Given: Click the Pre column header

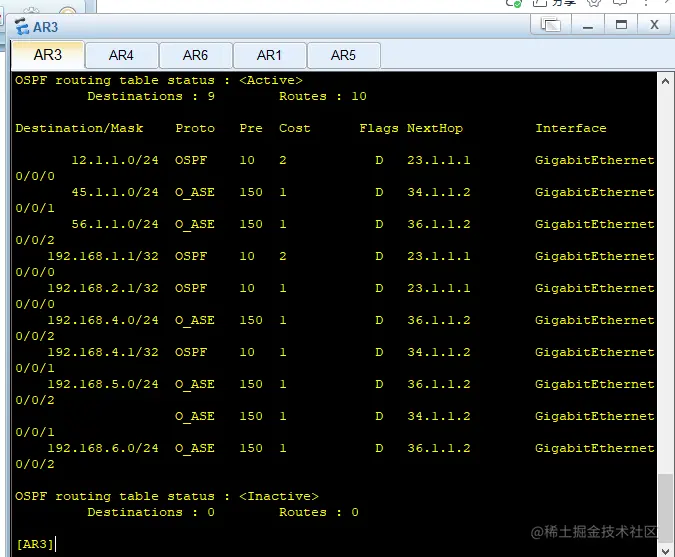Looking at the screenshot, I should [251, 128].
